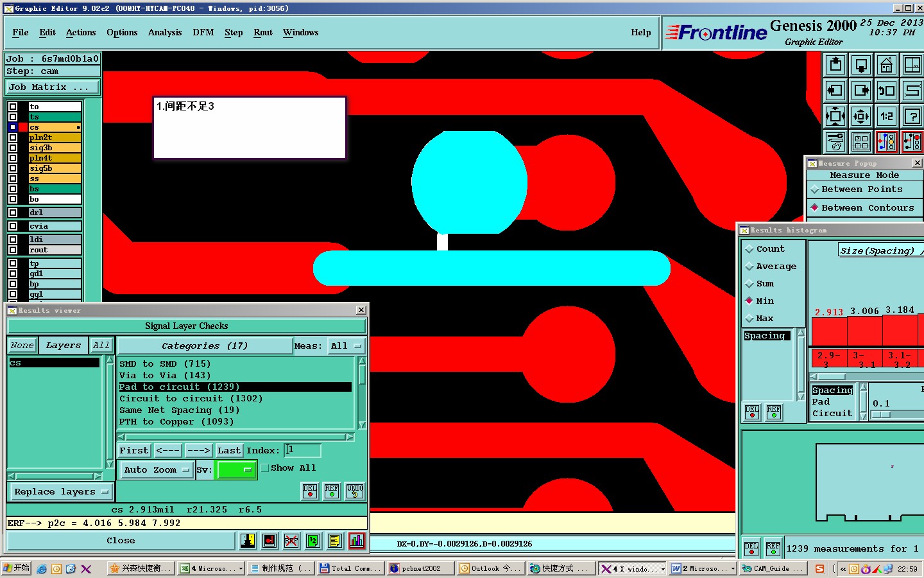Select Pad to circuit (1239) category
924x578 pixels.
pos(235,387)
